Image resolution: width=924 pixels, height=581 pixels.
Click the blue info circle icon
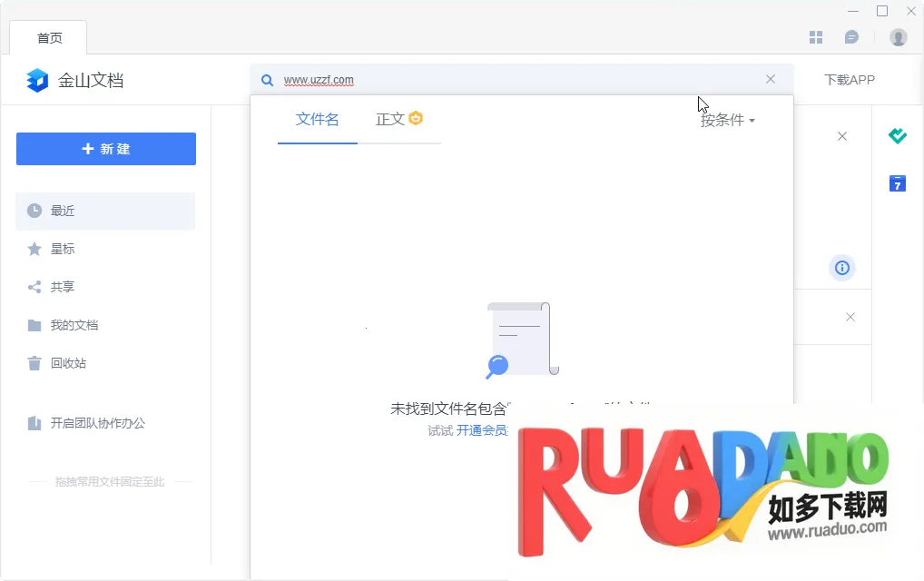842,268
